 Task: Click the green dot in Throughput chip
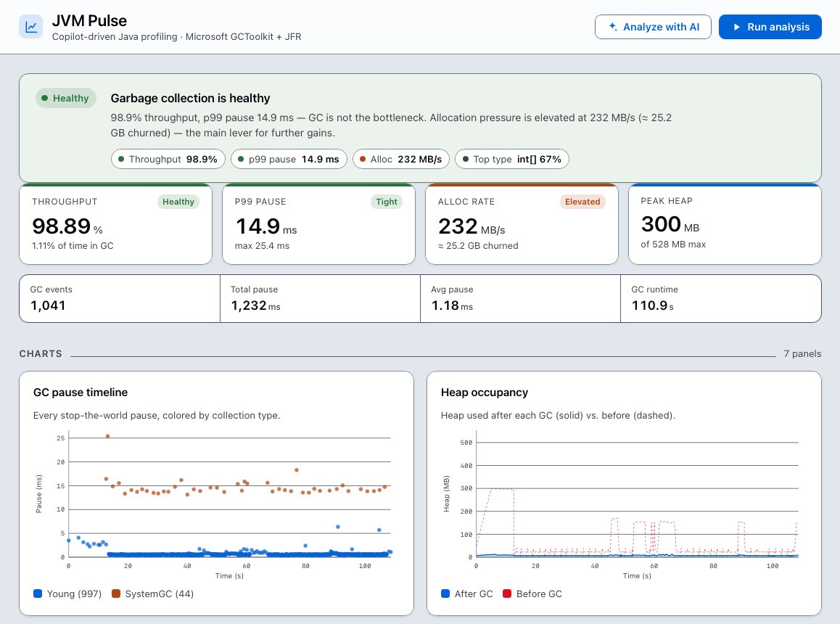click(x=121, y=159)
